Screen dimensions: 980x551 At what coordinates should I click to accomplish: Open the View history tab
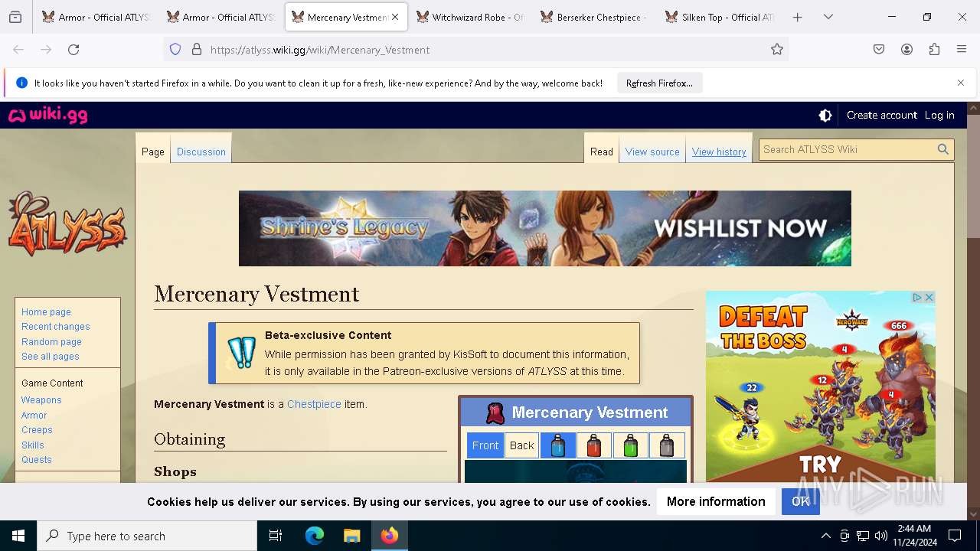pos(719,152)
